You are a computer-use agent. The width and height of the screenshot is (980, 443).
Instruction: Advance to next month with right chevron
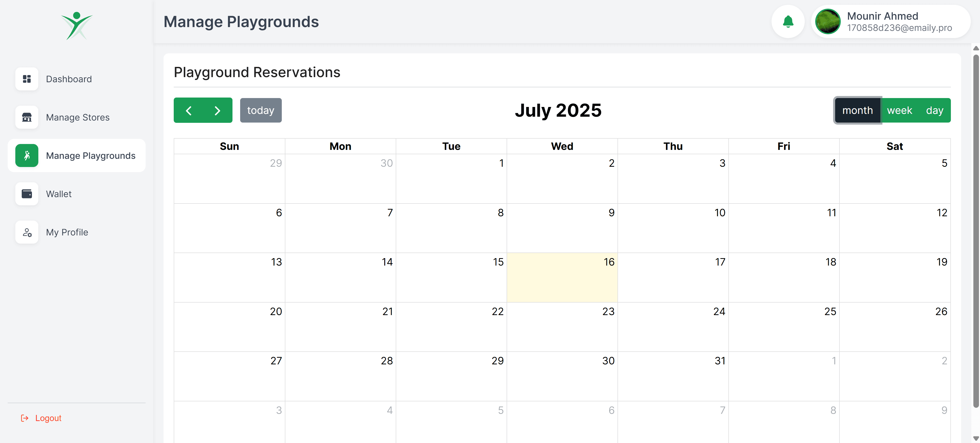217,110
